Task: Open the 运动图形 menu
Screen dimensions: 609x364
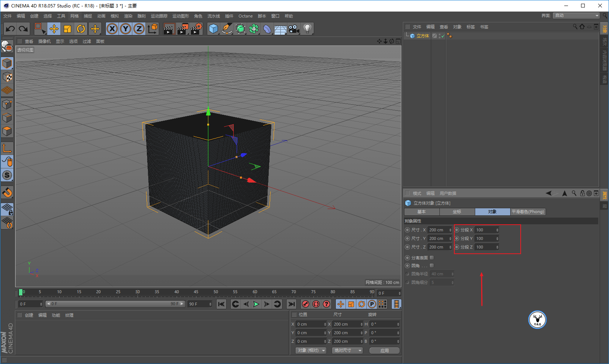Action: coord(181,16)
